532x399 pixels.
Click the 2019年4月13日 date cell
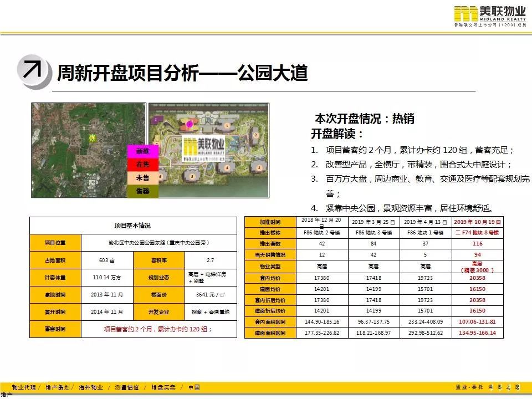pos(426,222)
